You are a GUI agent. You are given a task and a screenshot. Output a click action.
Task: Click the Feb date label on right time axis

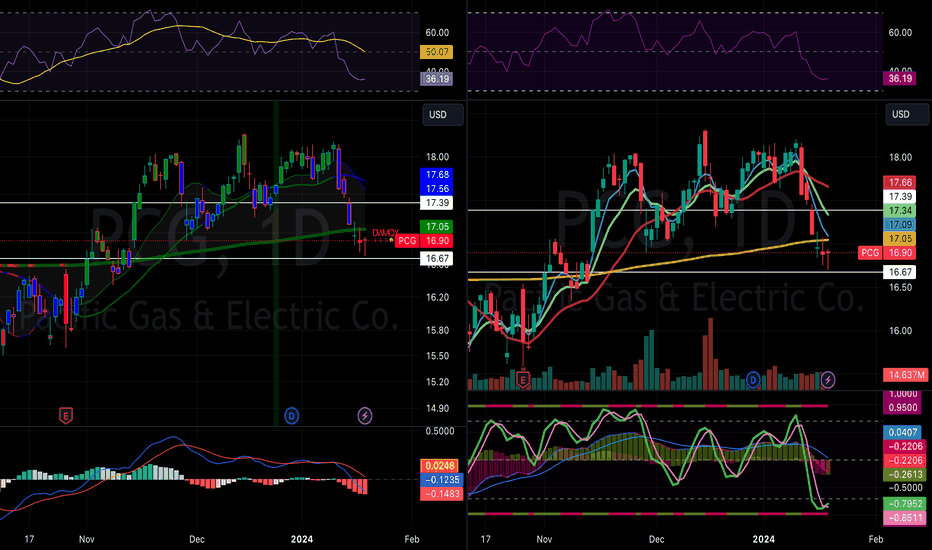click(x=876, y=539)
